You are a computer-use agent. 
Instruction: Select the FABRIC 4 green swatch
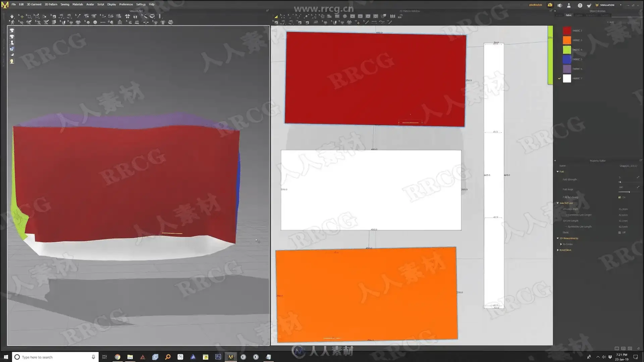tap(567, 50)
